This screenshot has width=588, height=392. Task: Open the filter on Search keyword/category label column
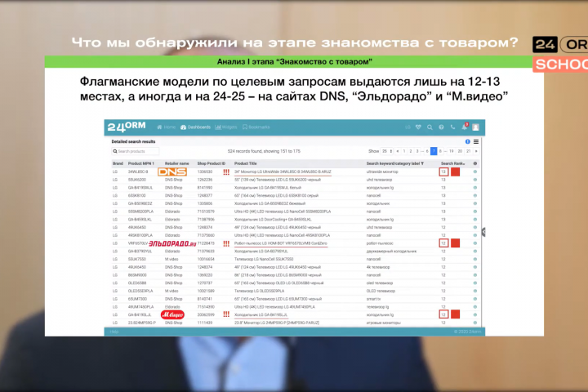pos(422,163)
